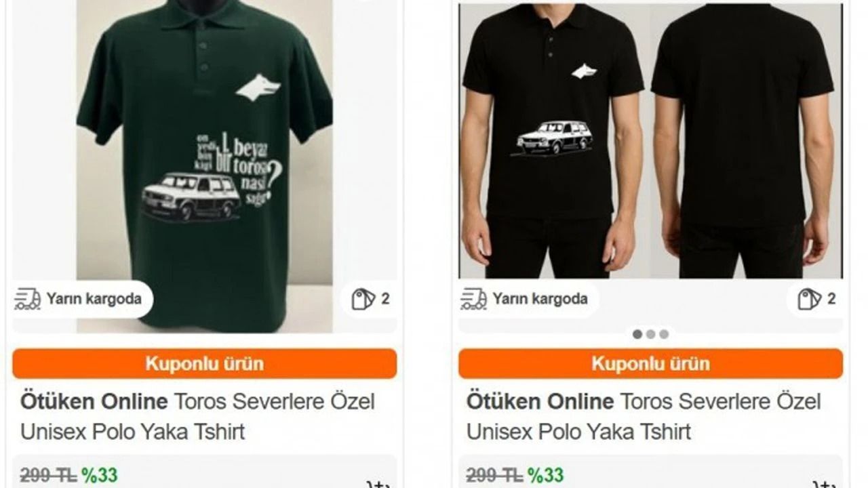The height and width of the screenshot is (488, 868).
Task: View the green polo shirt product image
Action: tap(204, 166)
